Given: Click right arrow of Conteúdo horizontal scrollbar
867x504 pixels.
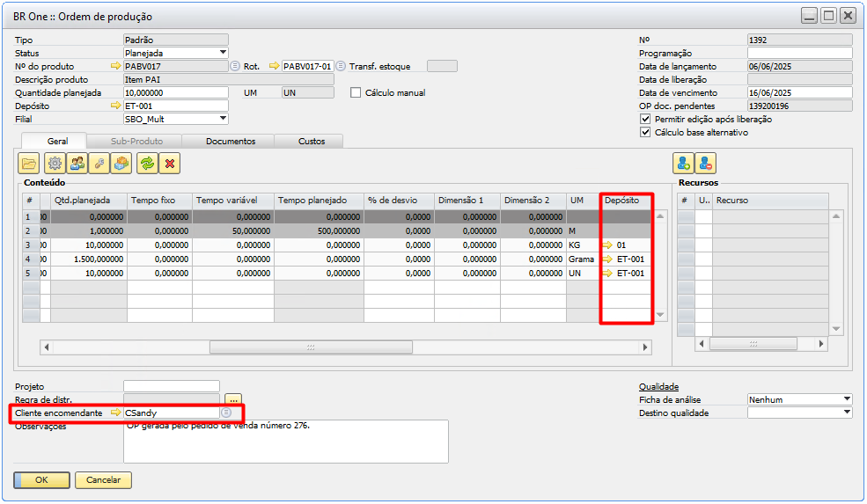Looking at the screenshot, I should (644, 347).
